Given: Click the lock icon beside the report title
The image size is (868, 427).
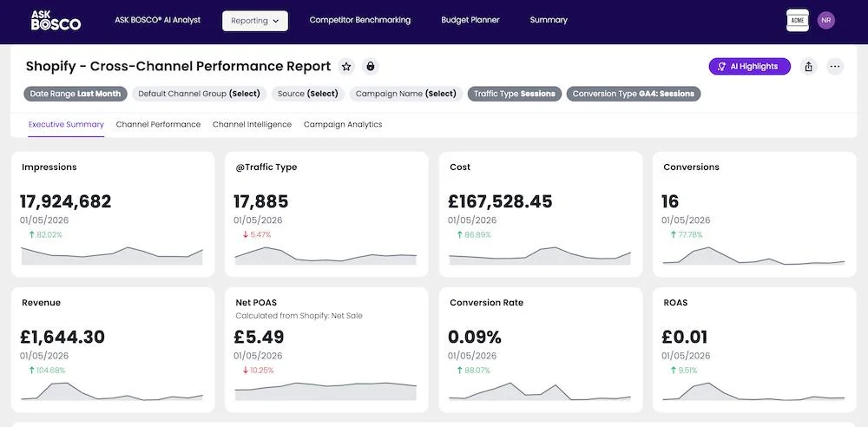Looking at the screenshot, I should coord(371,67).
